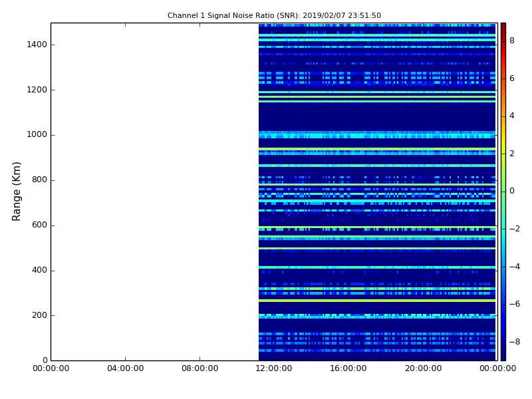Click the colorbar label −6

pos(515,304)
